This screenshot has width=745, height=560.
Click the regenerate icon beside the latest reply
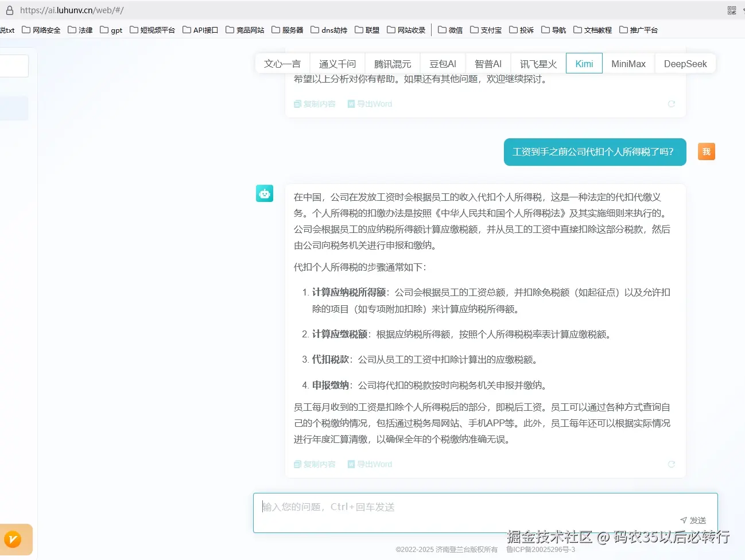pos(671,464)
